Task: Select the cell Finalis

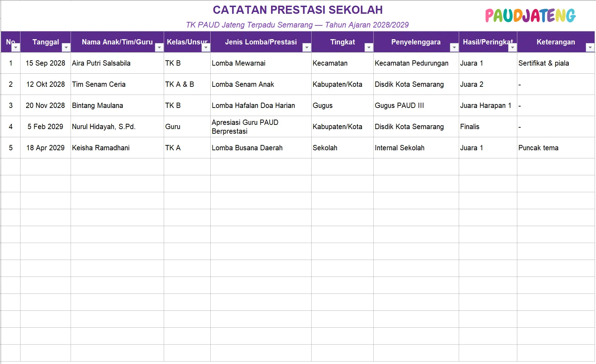Action: click(x=488, y=127)
